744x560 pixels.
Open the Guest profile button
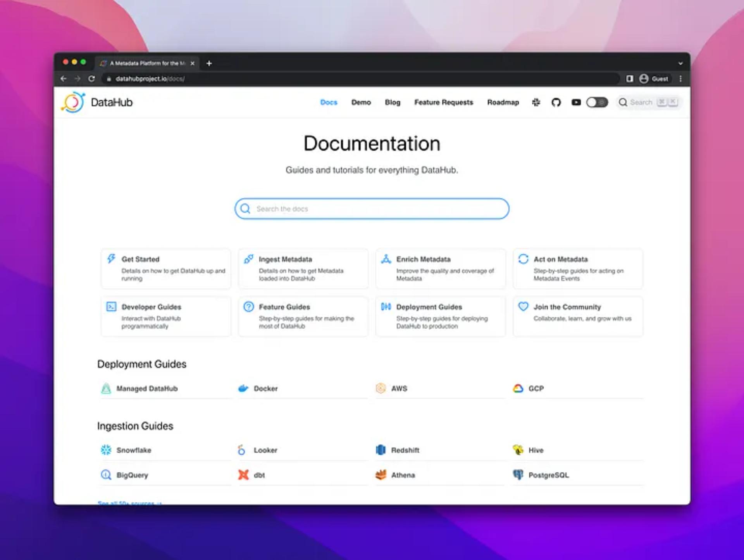pyautogui.click(x=654, y=79)
